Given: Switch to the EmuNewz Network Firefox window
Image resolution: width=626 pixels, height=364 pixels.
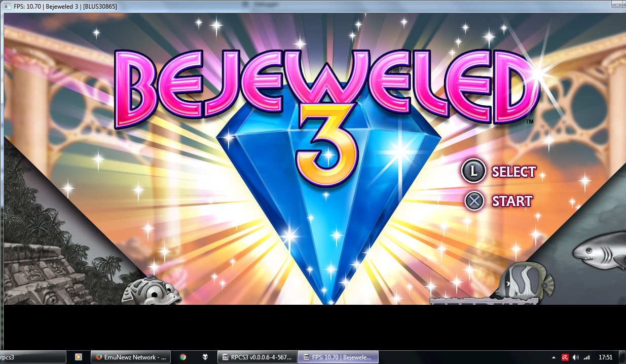Looking at the screenshot, I should click(x=130, y=357).
